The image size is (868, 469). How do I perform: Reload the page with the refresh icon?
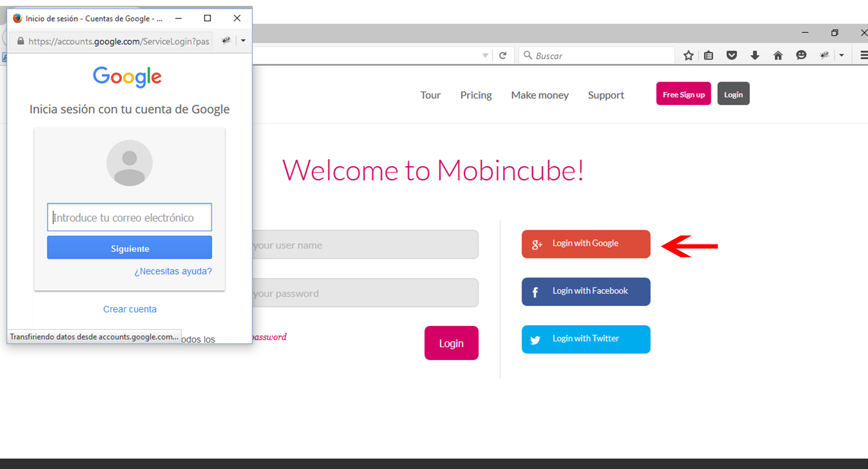[503, 56]
